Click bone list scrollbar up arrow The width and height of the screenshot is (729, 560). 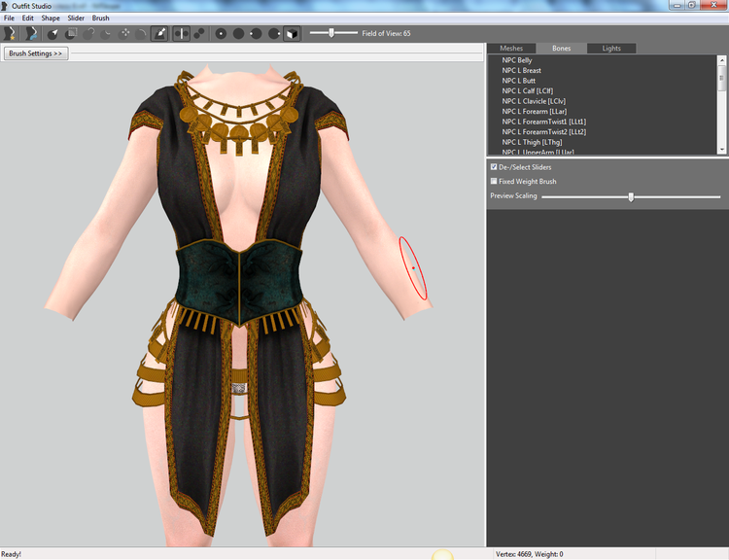(x=721, y=60)
